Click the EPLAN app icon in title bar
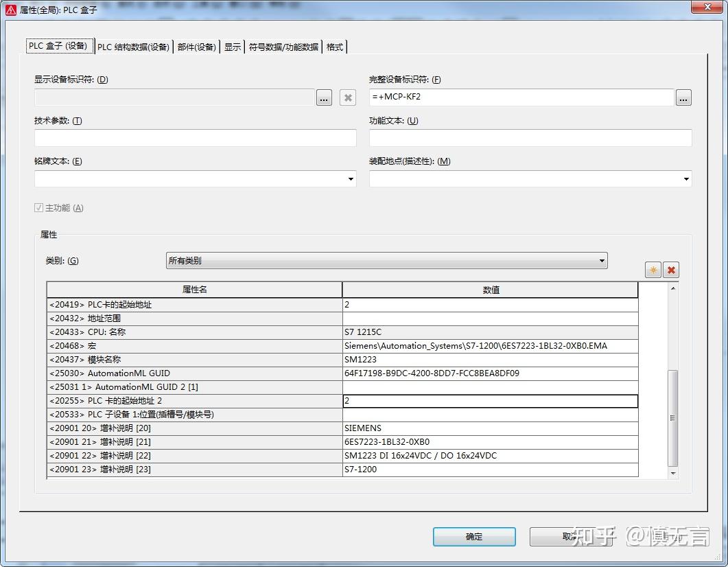Viewport: 728px width, 567px height. 11,10
